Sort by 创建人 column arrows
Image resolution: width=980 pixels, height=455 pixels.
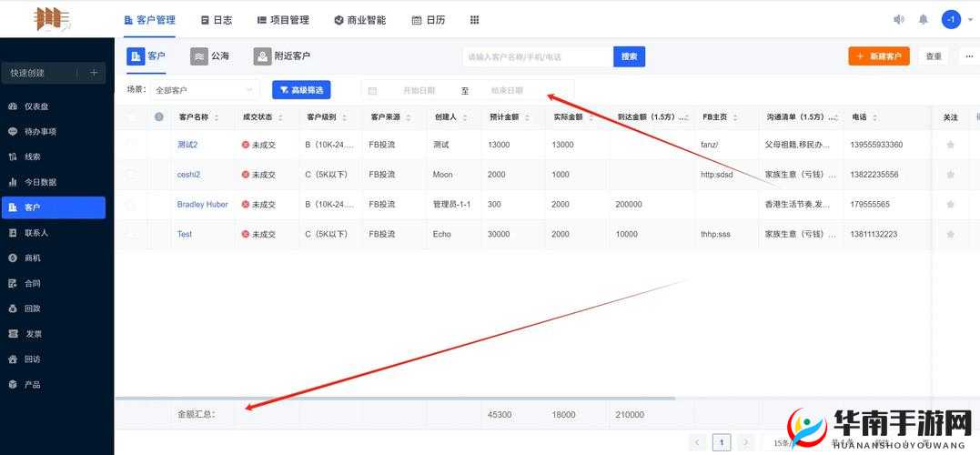coord(464,117)
